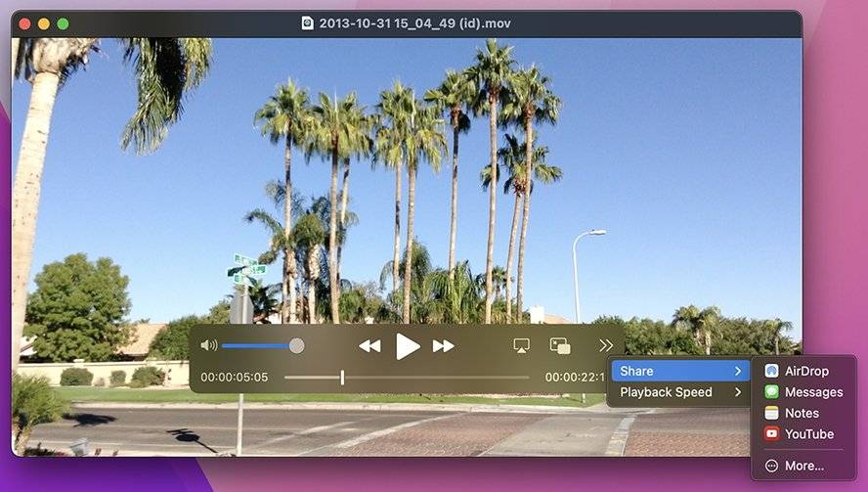Viewport: 868px width, 492px height.
Task: Click the timeline playhead marker
Action: pyautogui.click(x=343, y=378)
